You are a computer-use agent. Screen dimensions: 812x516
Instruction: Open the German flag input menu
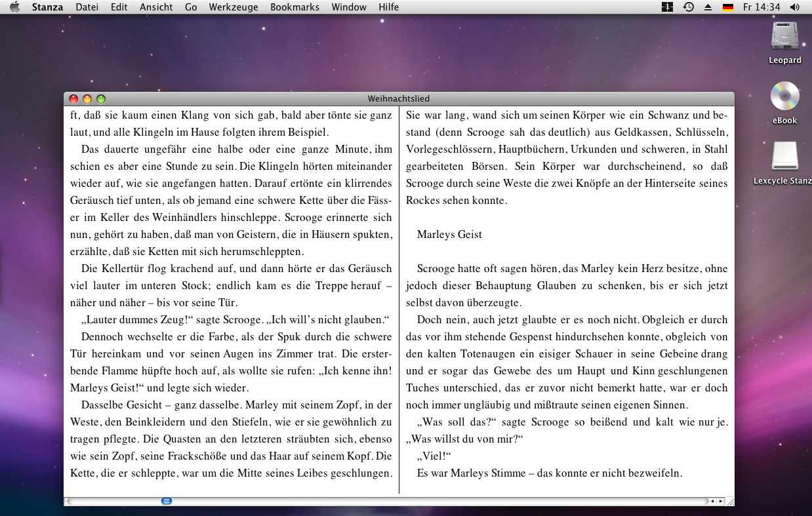(727, 7)
